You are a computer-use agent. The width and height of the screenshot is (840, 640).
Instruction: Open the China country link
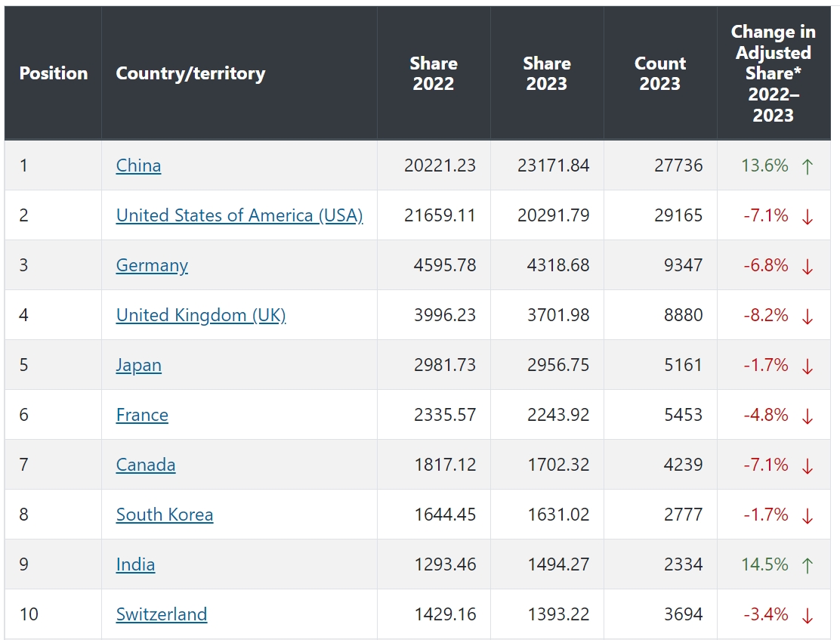138,165
